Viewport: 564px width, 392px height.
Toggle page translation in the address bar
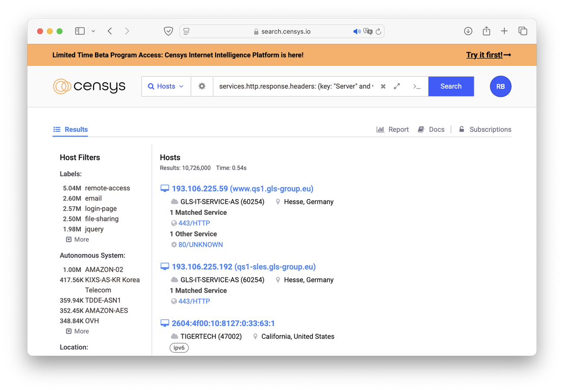367,31
